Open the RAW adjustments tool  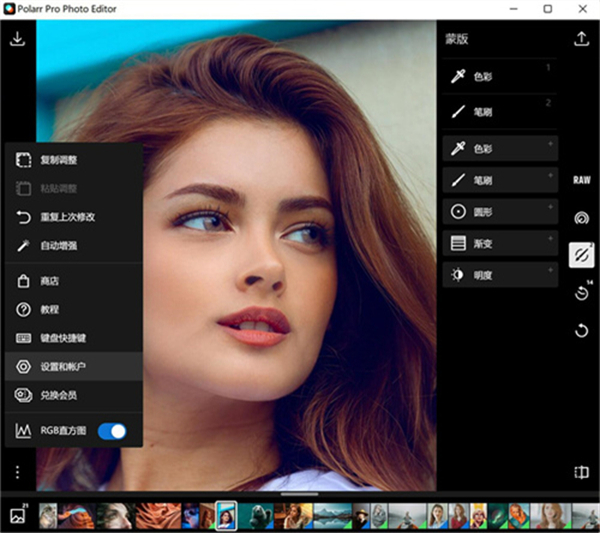[x=581, y=180]
